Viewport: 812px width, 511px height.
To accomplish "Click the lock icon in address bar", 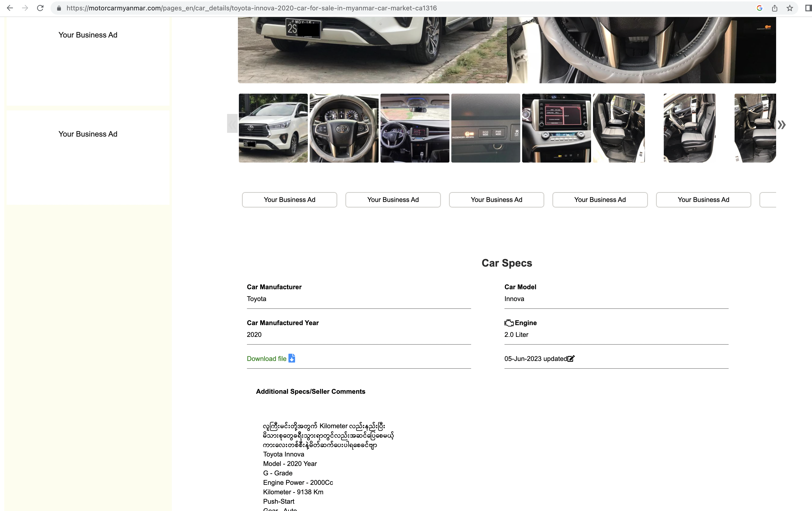I will 59,8.
